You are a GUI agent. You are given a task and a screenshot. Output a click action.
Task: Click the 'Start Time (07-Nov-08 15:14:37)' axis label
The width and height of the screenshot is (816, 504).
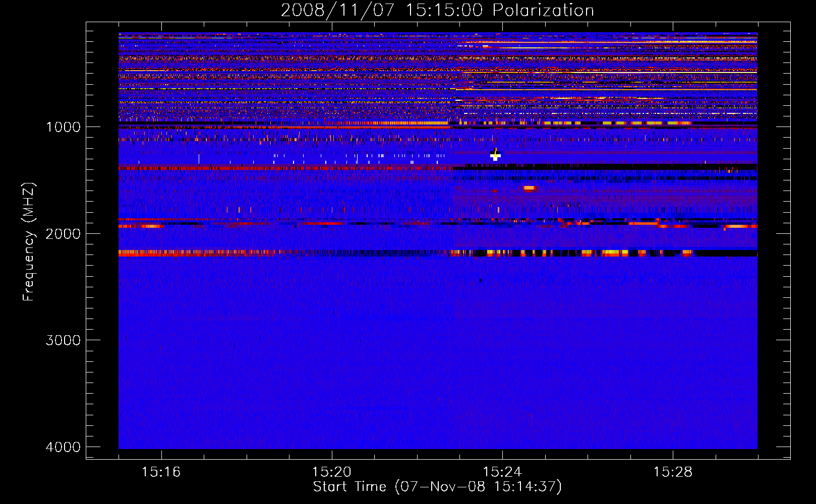pyautogui.click(x=437, y=487)
